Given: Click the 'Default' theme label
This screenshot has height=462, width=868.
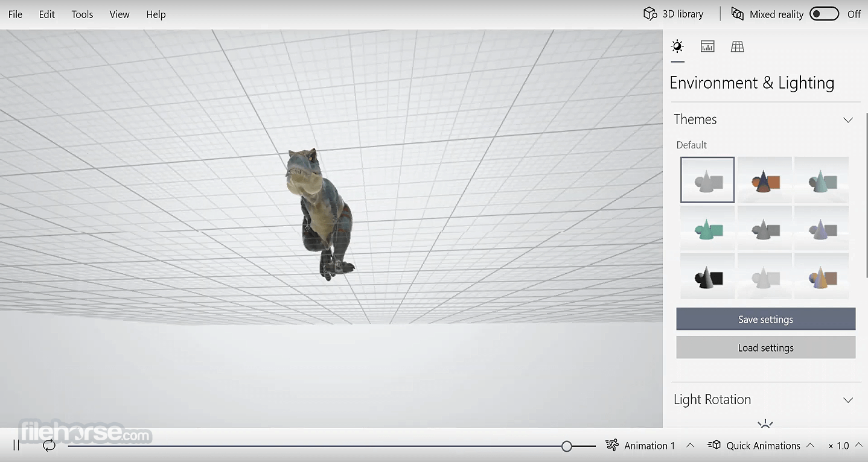Looking at the screenshot, I should (x=691, y=145).
